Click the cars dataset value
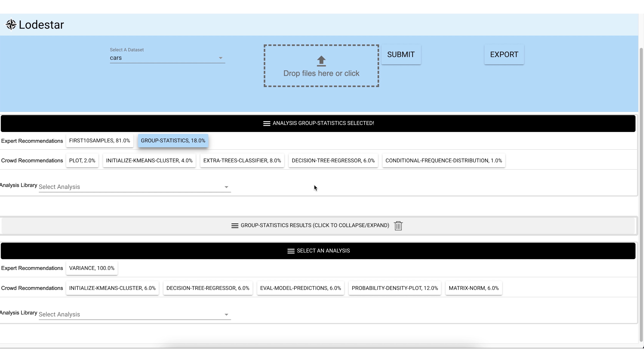644x362 pixels. [116, 58]
